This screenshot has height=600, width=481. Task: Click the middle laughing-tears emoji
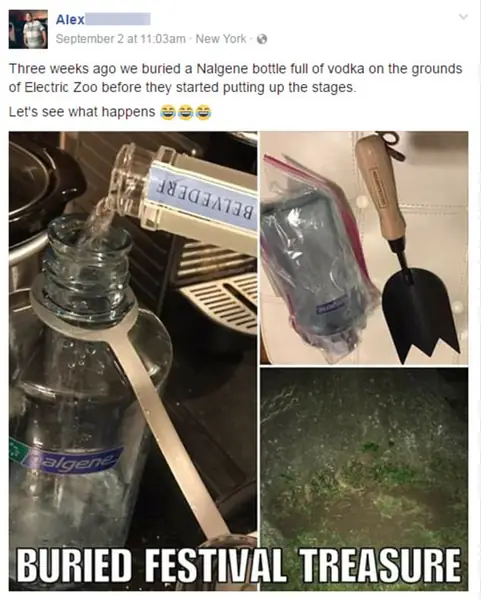pyautogui.click(x=186, y=112)
